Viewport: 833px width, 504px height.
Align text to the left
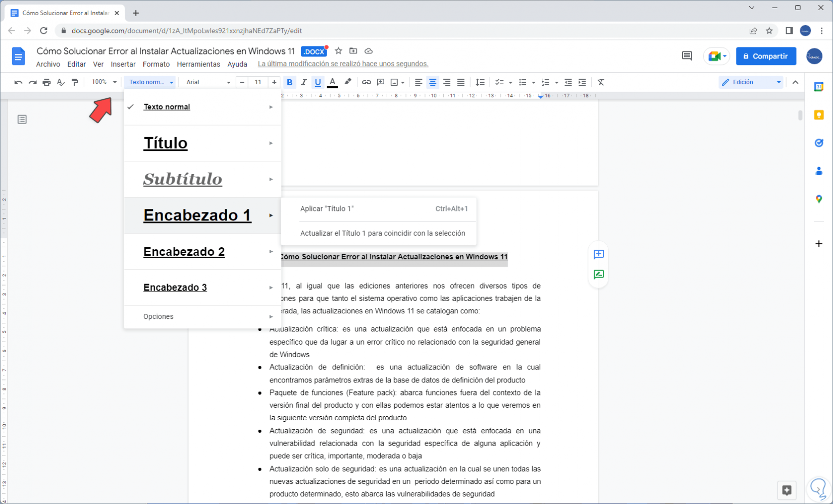tap(419, 82)
